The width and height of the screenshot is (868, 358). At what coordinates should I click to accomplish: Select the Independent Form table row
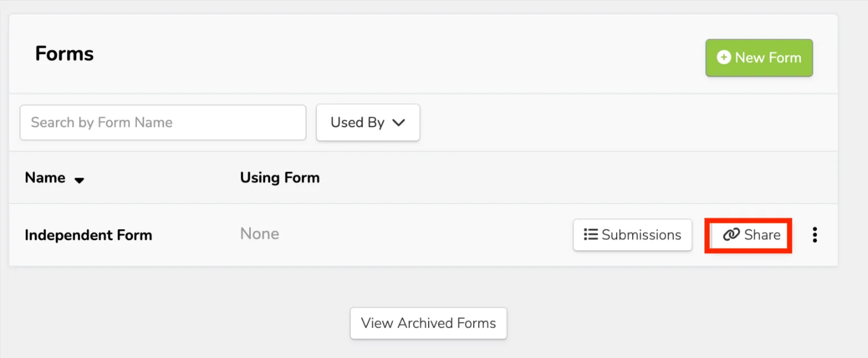pyautogui.click(x=423, y=235)
